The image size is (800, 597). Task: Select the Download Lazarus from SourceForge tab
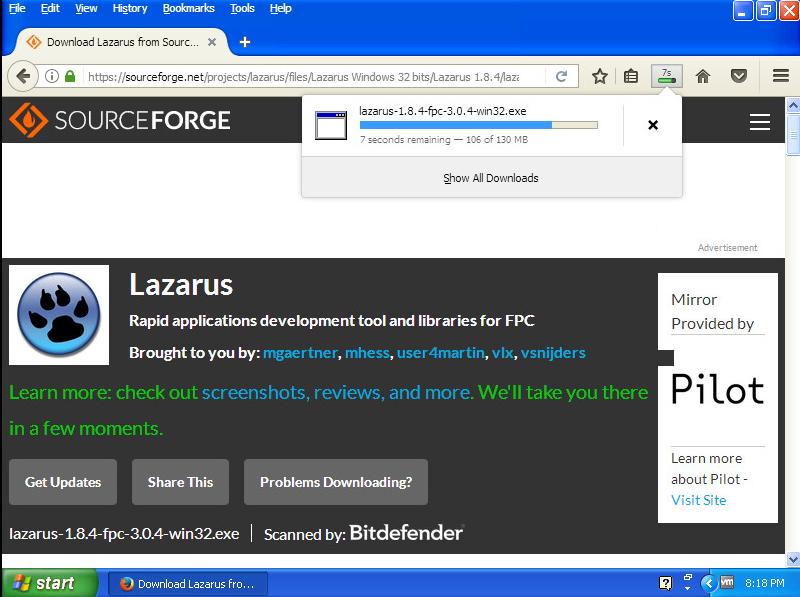121,42
